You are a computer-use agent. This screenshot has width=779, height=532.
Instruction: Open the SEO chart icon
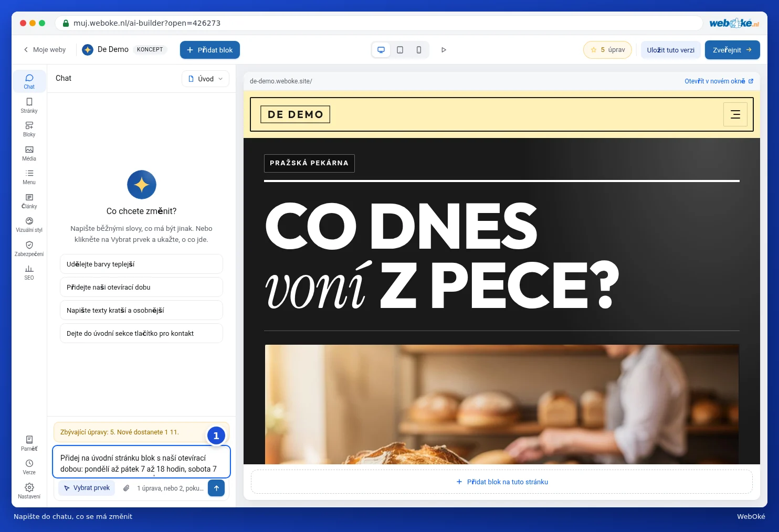(x=29, y=272)
